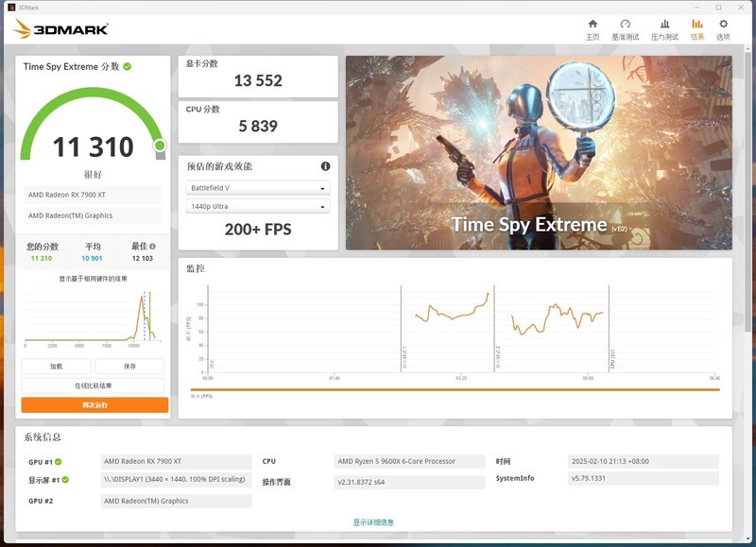Click the FPS curve in the 监控 graph

(454, 312)
